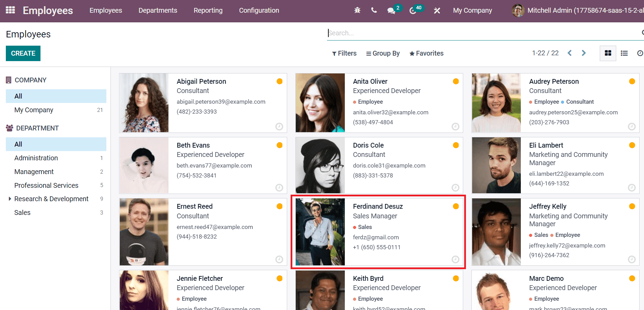This screenshot has height=310, width=644.
Task: Open My Company switcher
Action: point(472,10)
